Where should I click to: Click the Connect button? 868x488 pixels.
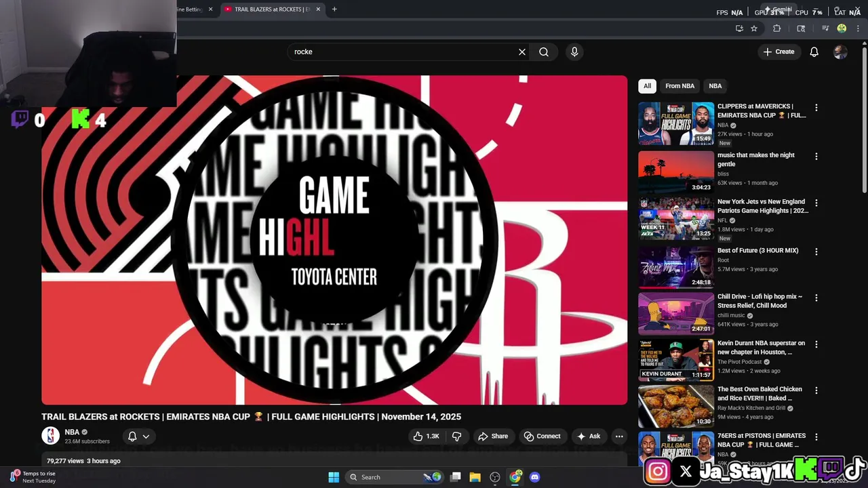click(x=542, y=436)
